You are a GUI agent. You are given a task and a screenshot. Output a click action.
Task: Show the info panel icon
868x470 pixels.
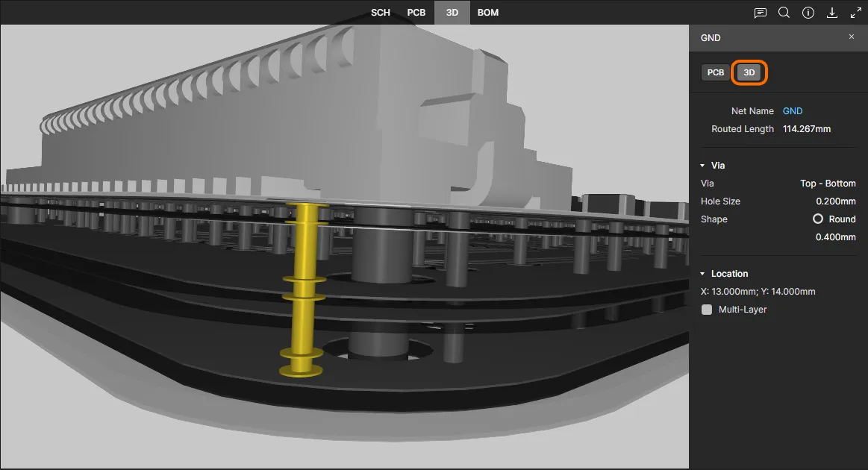808,13
